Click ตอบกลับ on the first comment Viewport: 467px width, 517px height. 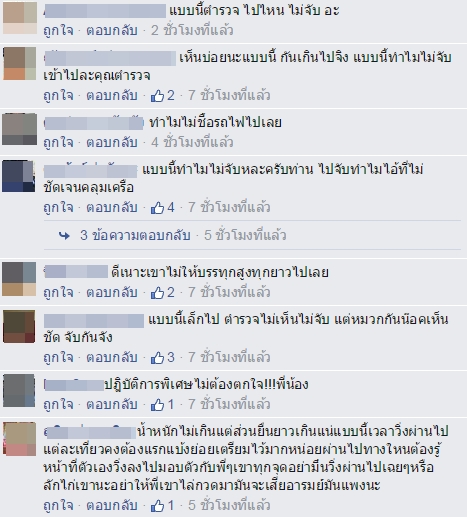pyautogui.click(x=112, y=31)
